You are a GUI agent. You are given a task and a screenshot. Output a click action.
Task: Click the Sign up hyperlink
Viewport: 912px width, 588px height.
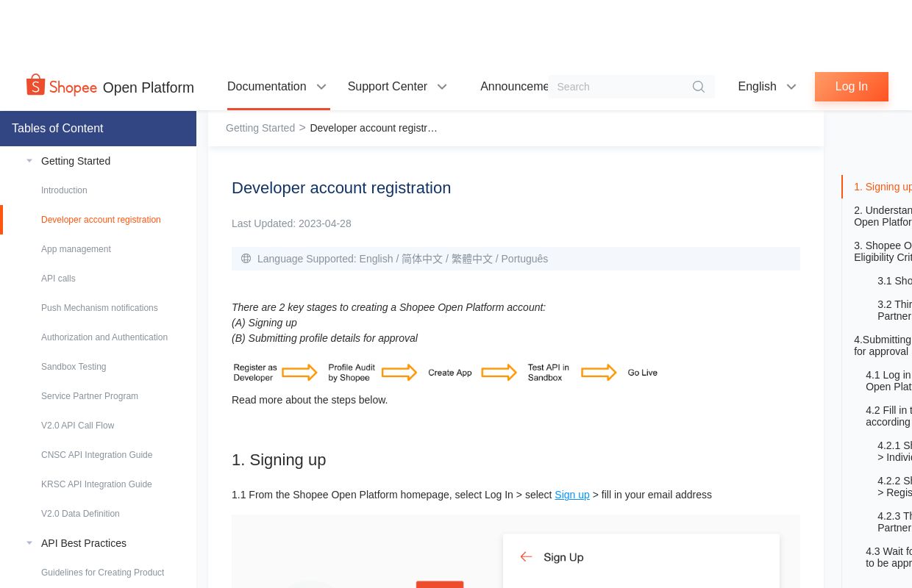point(572,495)
